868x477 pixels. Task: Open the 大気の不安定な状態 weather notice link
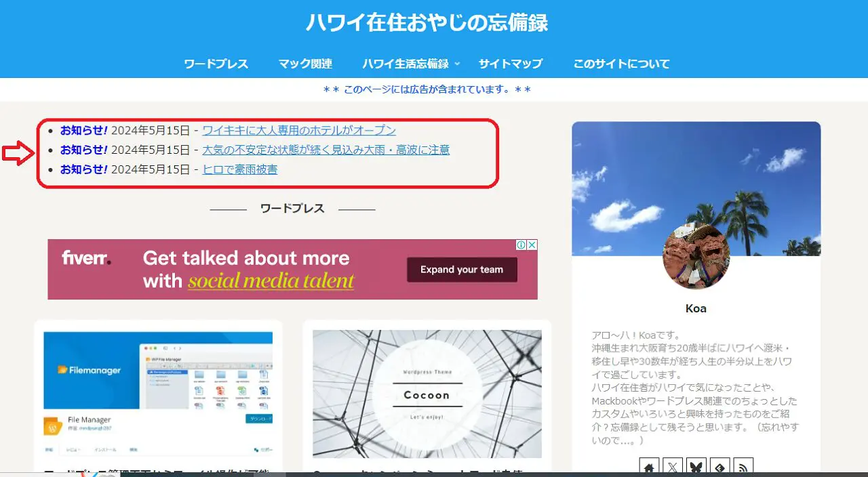(x=325, y=150)
